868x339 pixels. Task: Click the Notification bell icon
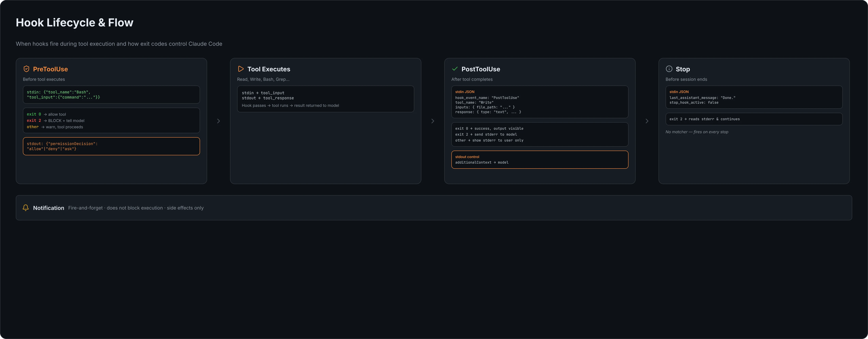26,208
